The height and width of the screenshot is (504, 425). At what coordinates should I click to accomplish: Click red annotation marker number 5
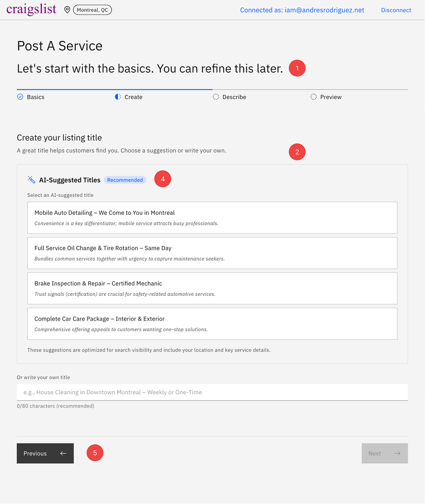pyautogui.click(x=95, y=452)
